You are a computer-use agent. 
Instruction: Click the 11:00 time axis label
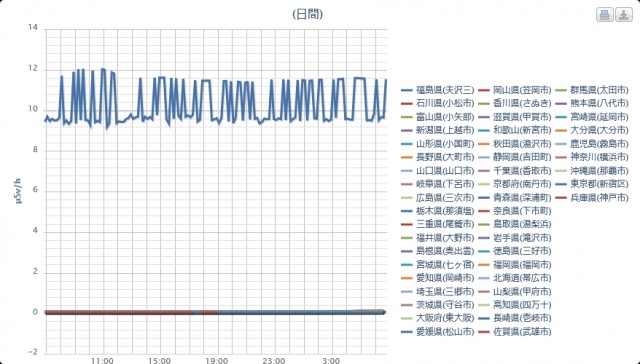102,360
